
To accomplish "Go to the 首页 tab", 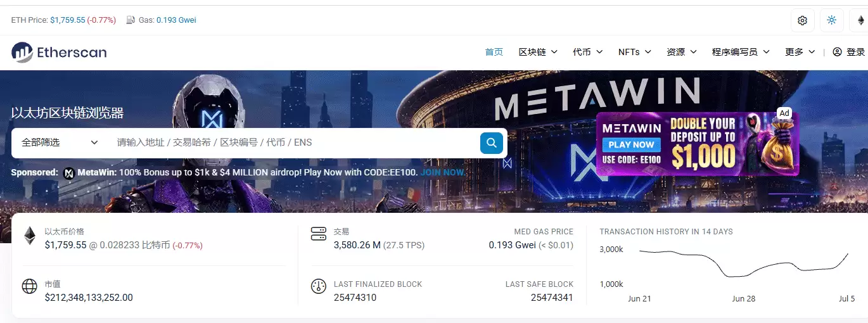I will pyautogui.click(x=494, y=52).
